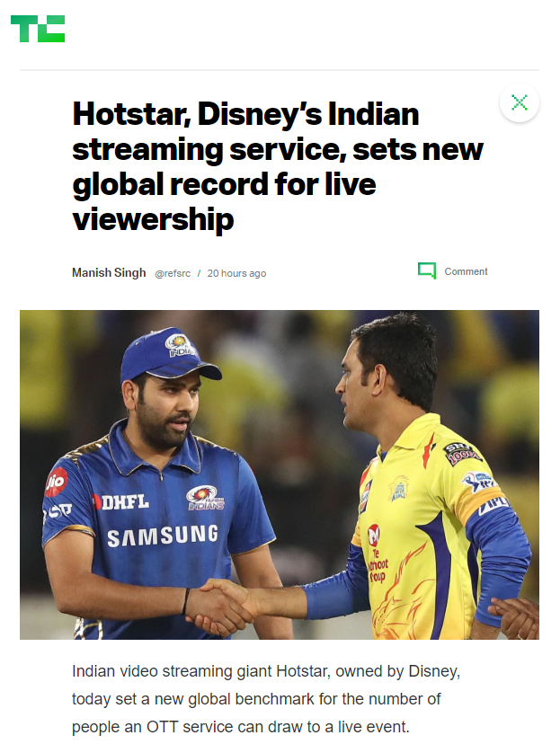560x744 pixels.
Task: Click the '20 hours ago' timestamp
Action: point(236,273)
